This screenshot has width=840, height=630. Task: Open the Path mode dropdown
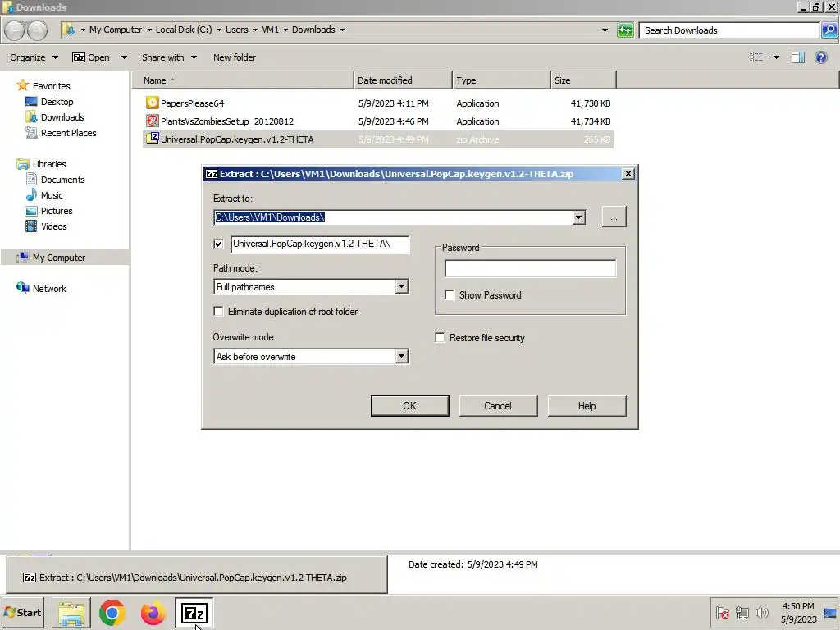tap(401, 286)
